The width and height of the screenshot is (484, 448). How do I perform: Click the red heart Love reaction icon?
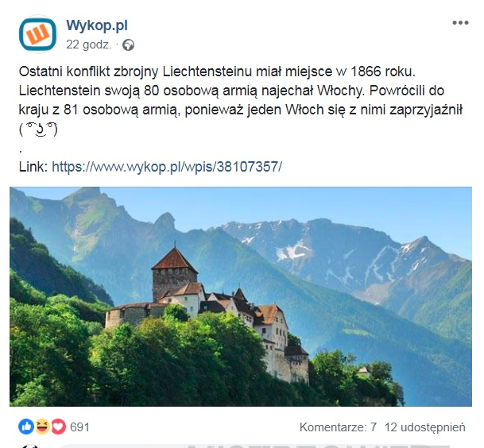59,427
